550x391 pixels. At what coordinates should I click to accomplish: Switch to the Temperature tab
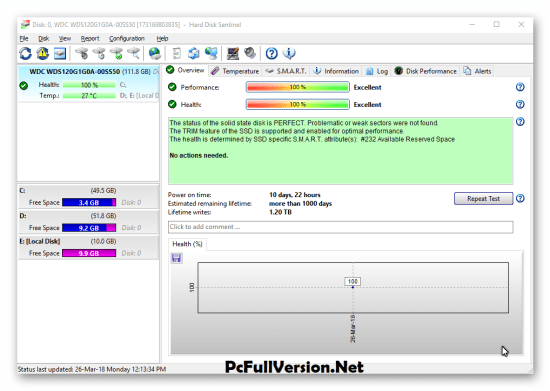pyautogui.click(x=235, y=71)
